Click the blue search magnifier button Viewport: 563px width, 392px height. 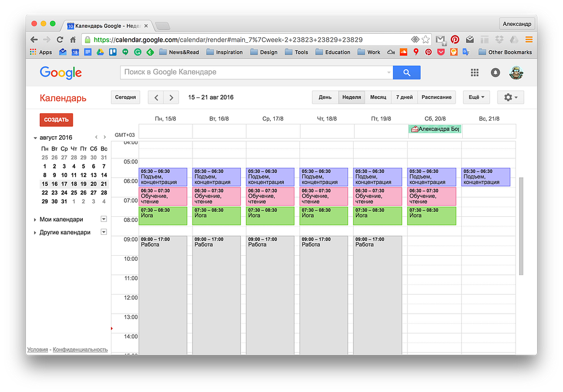(x=406, y=73)
